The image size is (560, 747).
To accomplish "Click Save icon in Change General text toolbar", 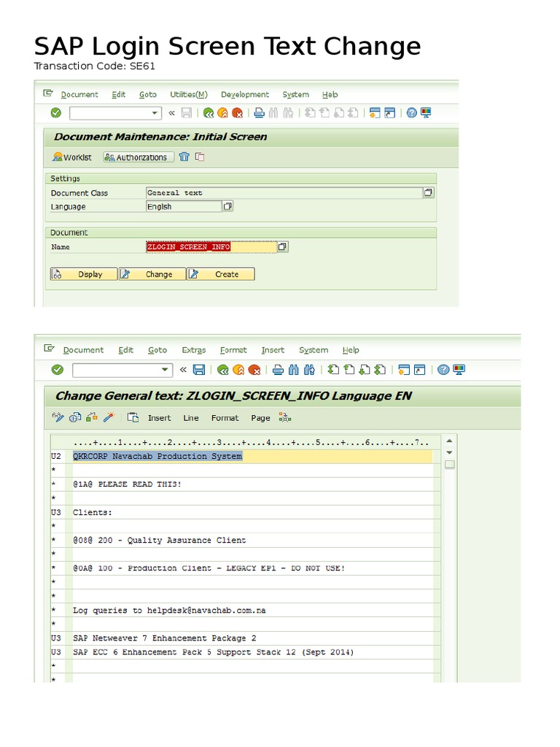I will (198, 370).
